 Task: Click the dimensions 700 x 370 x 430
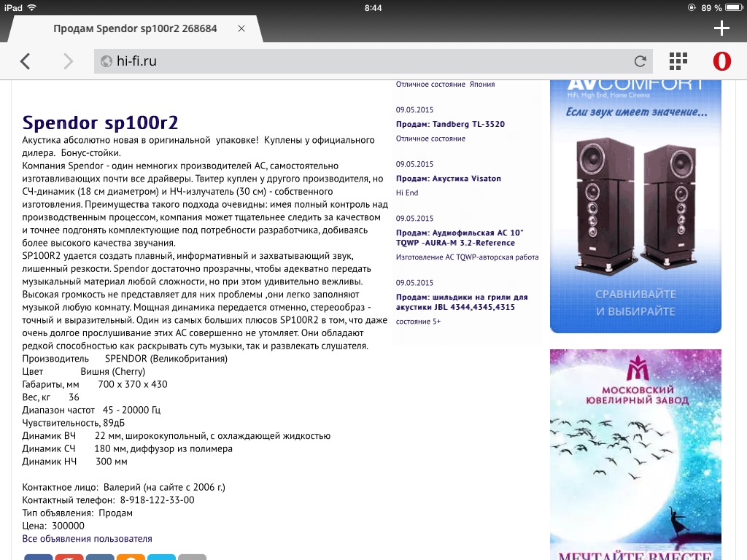coord(133,384)
